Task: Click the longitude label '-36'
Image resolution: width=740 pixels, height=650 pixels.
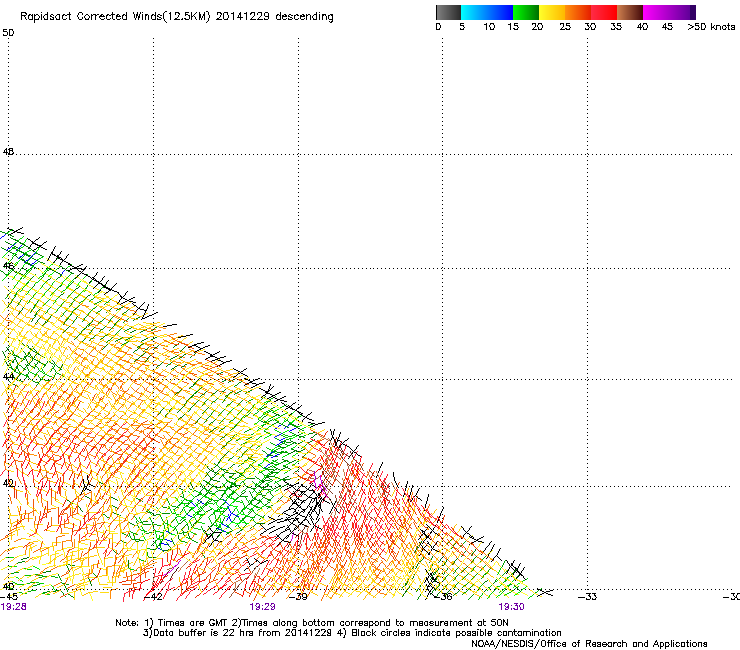Action: click(x=443, y=597)
